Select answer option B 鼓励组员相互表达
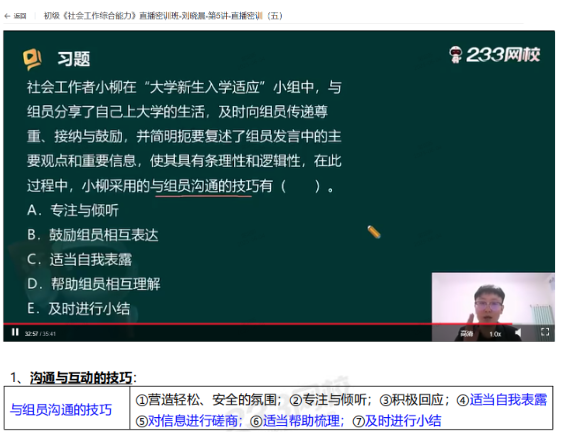 [x=93, y=235]
